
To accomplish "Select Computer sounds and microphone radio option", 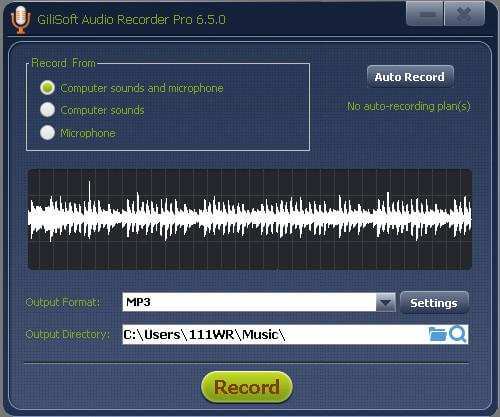I will point(48,88).
